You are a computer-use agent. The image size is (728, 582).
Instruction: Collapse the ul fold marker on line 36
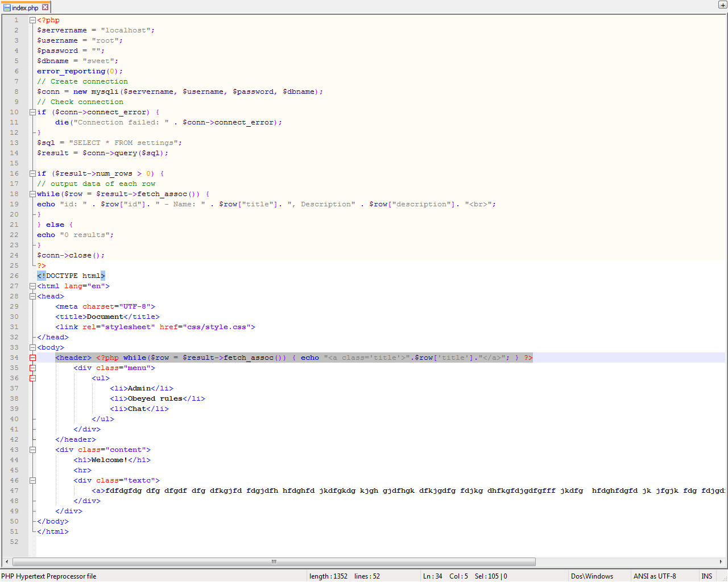coord(32,378)
